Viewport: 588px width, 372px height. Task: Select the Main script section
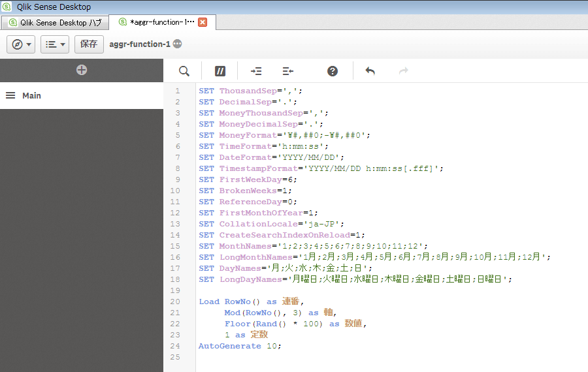31,95
